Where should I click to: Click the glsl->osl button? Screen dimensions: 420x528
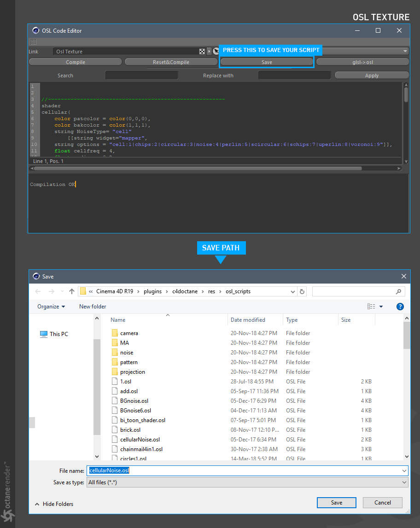363,62
